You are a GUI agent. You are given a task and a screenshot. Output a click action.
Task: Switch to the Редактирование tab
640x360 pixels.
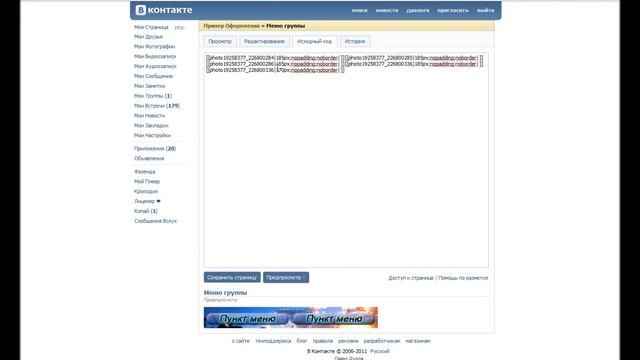click(x=264, y=41)
